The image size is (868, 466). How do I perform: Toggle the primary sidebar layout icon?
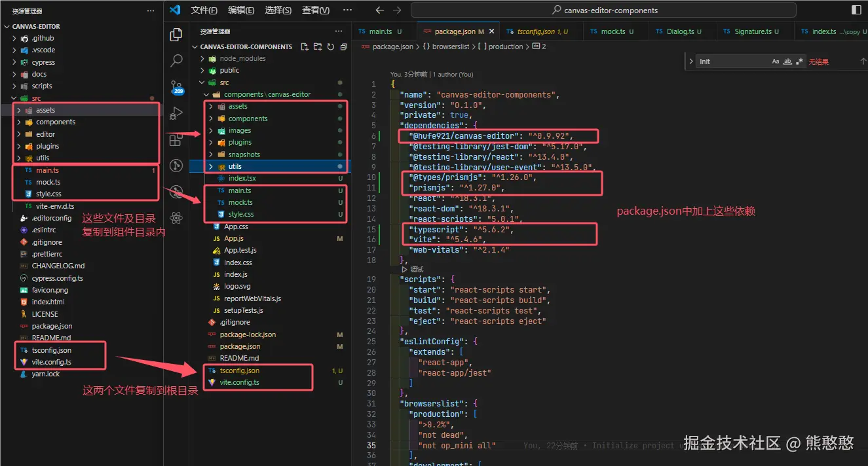(x=856, y=10)
